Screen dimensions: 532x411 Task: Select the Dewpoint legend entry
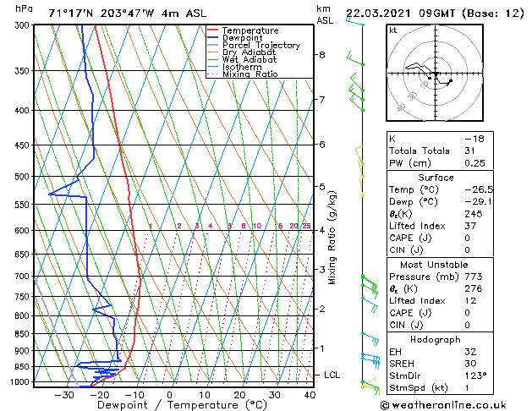(242, 38)
